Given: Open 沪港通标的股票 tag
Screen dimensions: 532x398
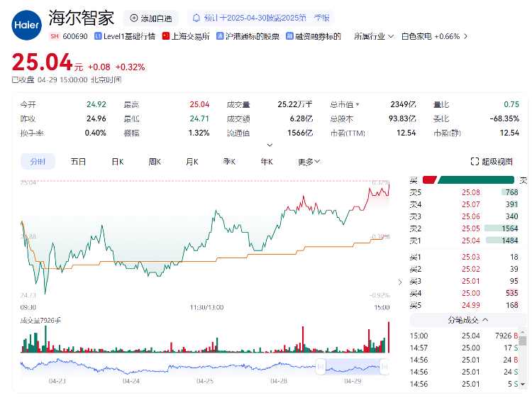Looking at the screenshot, I should point(248,36).
